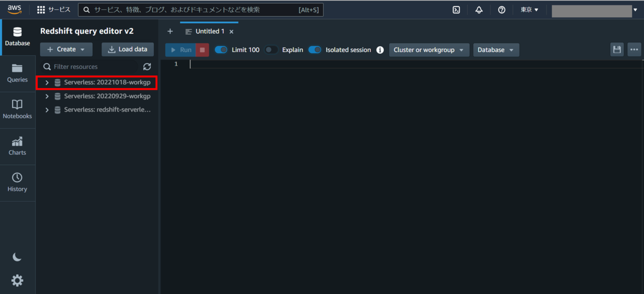This screenshot has width=644, height=294.
Task: Expand Serverless: 20221018-workgp node
Action: coord(47,83)
